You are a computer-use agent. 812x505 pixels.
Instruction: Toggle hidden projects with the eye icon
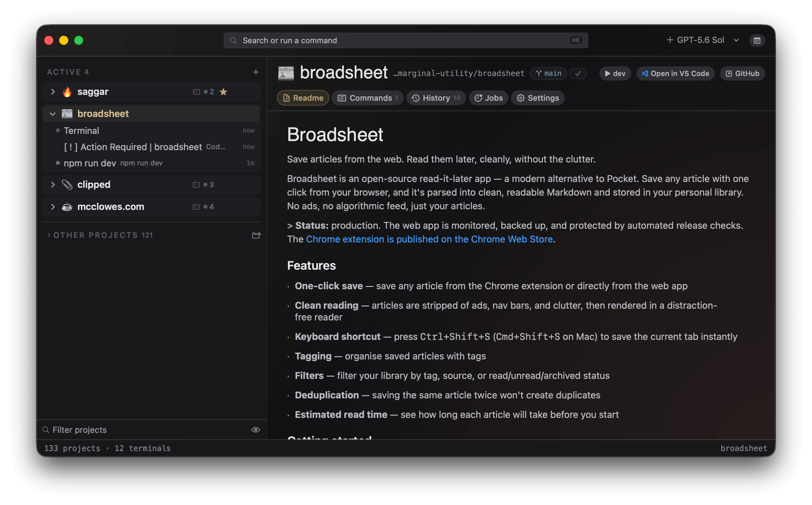point(255,430)
